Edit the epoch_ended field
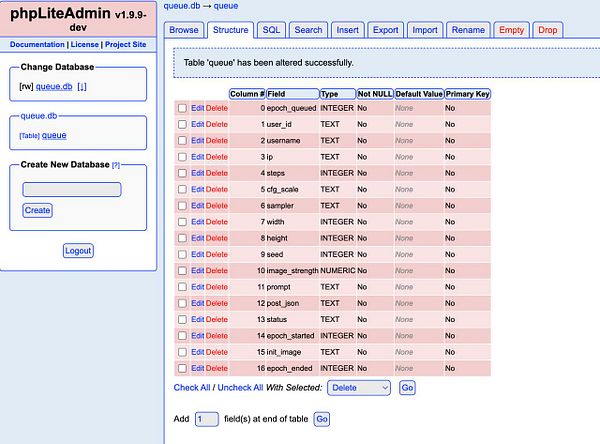This screenshot has width=600, height=444. point(197,368)
